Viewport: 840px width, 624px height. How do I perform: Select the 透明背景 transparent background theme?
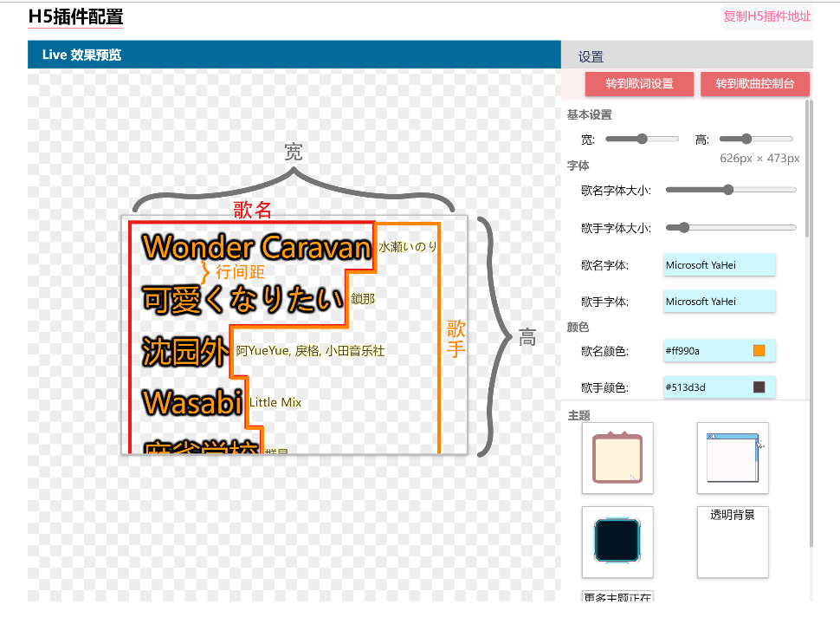[x=732, y=542]
